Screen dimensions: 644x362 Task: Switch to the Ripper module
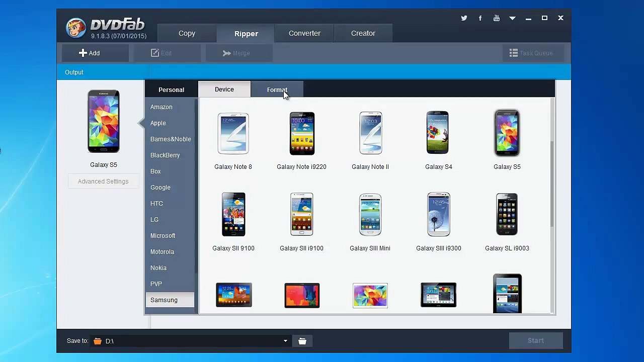tap(246, 34)
